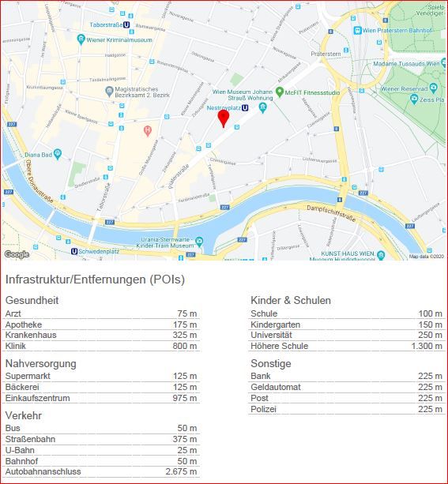448x484 pixels.
Task: Click the Map data ©2020 attribution
Action: point(427,256)
